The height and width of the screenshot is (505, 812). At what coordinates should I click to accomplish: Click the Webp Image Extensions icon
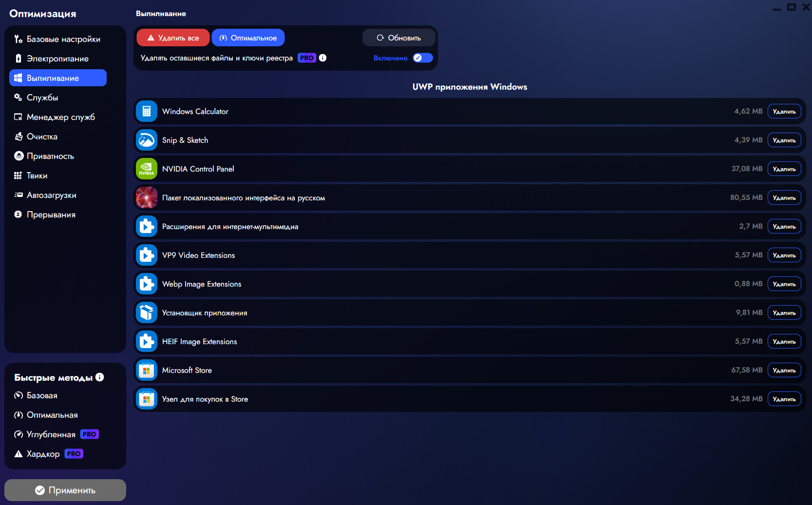[147, 284]
